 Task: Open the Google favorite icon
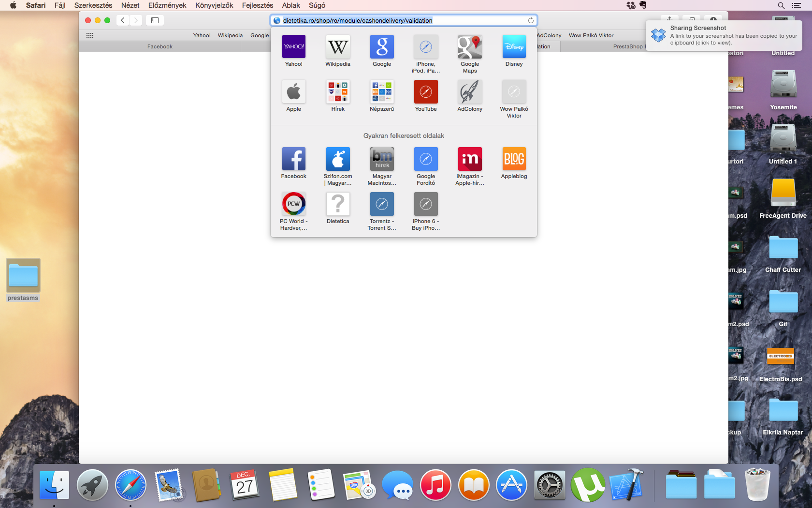382,46
